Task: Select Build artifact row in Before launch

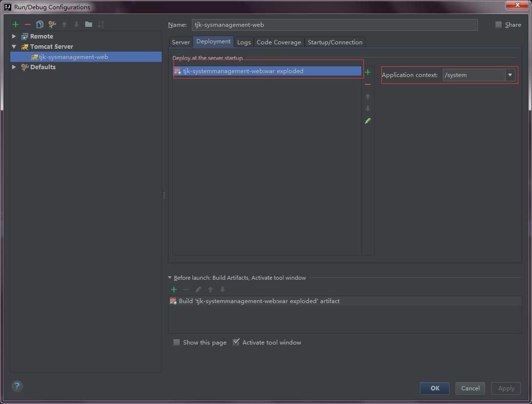Action: point(345,301)
